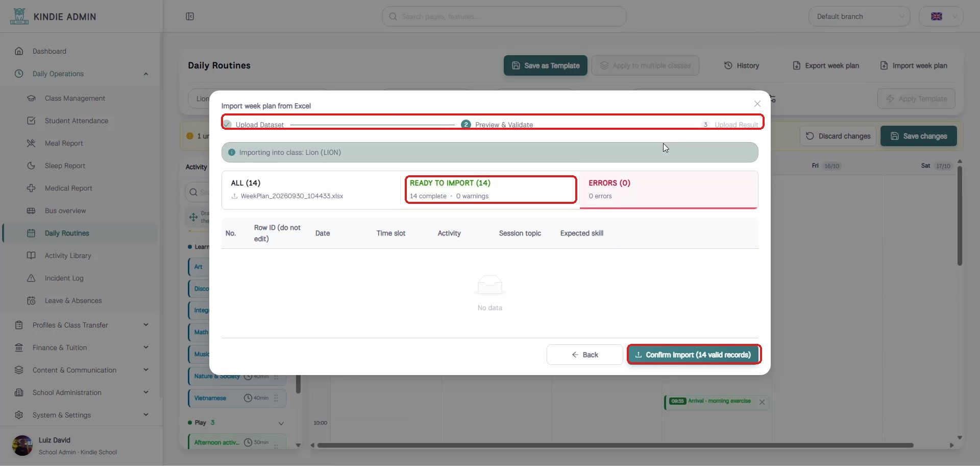
Task: Open the Default branch dropdown
Action: [x=860, y=16]
